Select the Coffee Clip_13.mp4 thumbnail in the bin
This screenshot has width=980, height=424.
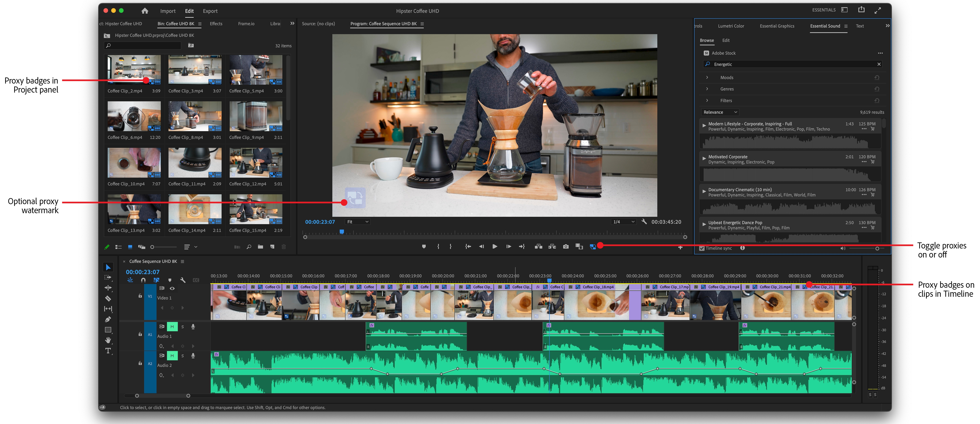click(x=134, y=209)
